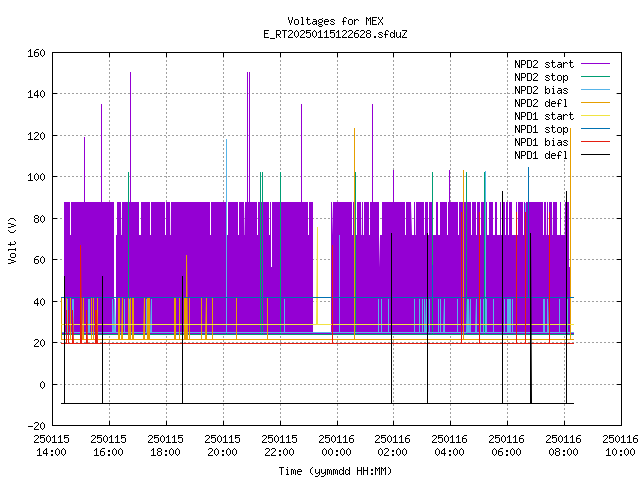Click NPD1 stop legend label
Screen dimensions: 640x480
[541, 129]
